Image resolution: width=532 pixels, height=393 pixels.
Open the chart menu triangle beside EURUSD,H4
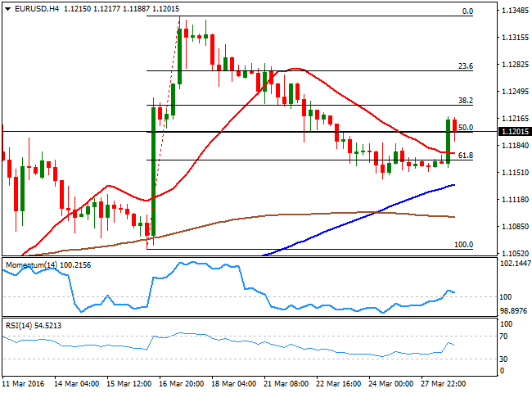coord(8,9)
